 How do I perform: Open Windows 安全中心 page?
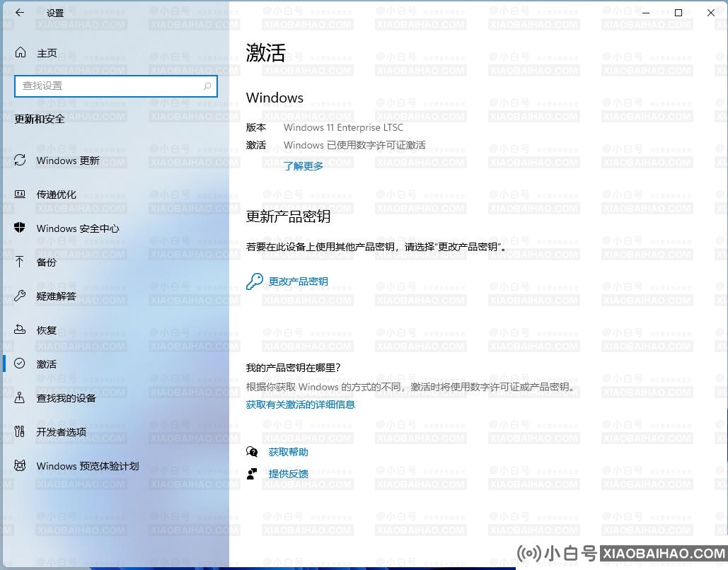click(78, 228)
